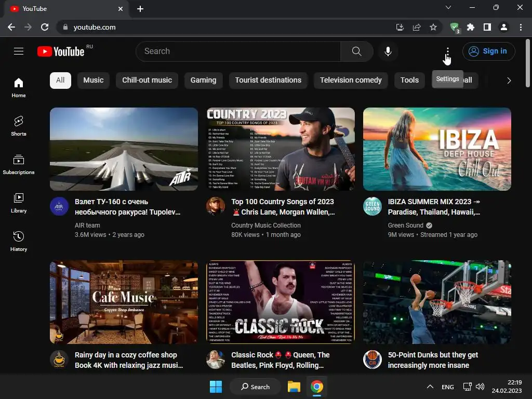
Task: Click the browser forward arrow
Action: 28,27
